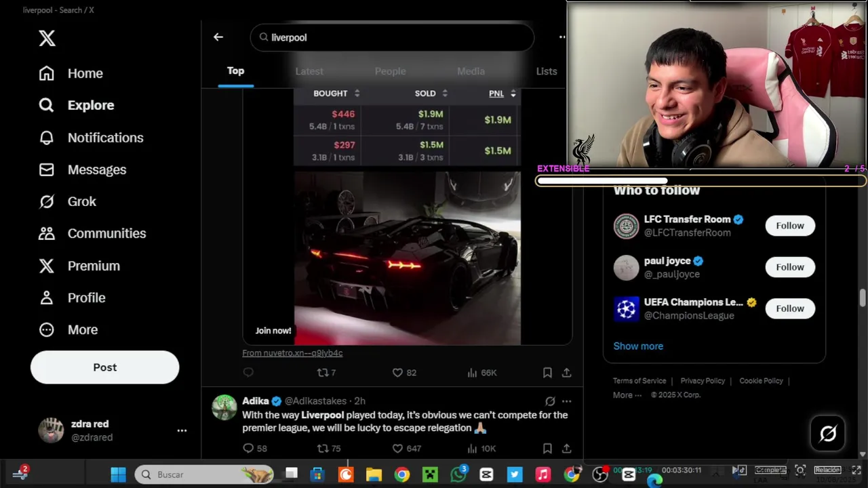Open Minecraft from the taskbar
The image size is (868, 488).
coord(430,474)
